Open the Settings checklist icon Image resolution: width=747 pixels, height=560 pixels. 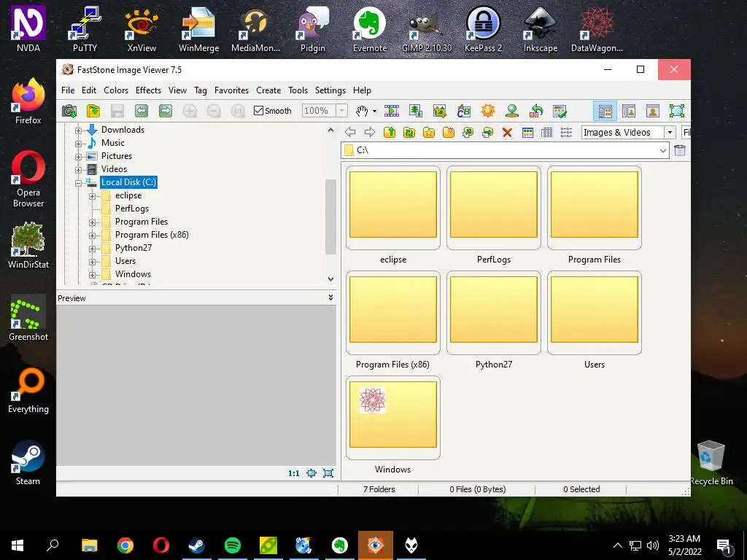point(560,111)
